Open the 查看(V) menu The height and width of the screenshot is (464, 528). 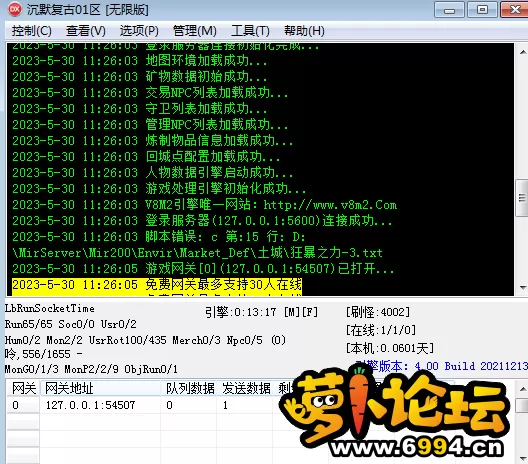[x=86, y=31]
